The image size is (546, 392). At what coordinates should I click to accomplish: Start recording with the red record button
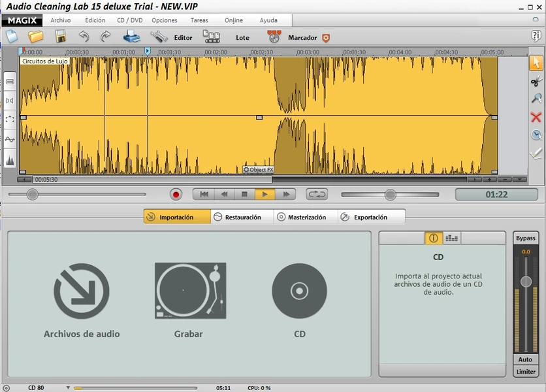176,195
